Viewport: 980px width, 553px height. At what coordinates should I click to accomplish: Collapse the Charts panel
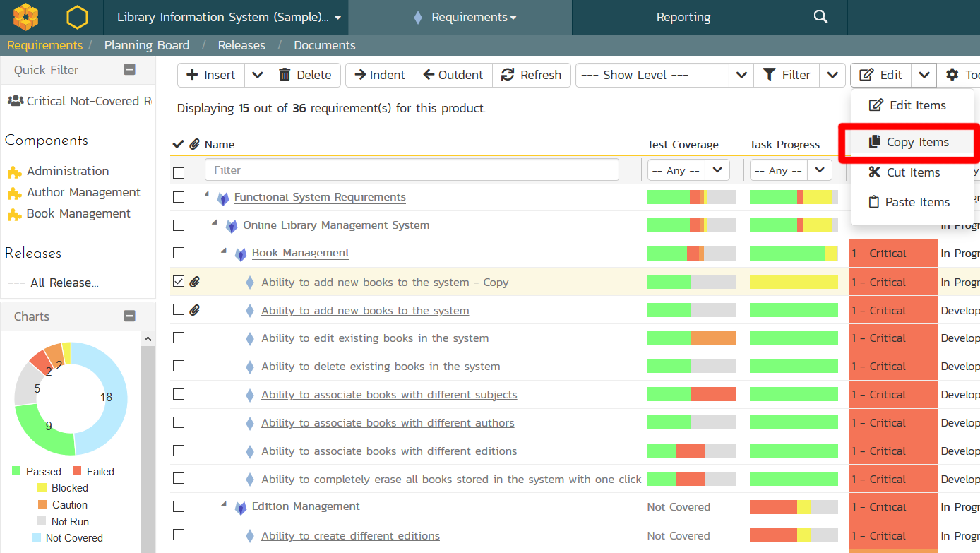(129, 316)
